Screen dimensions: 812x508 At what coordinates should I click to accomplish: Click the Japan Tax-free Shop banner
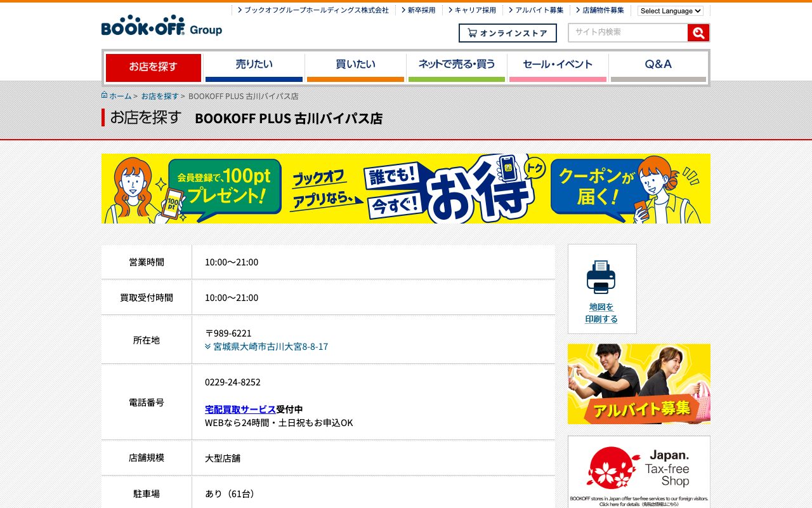pyautogui.click(x=639, y=472)
